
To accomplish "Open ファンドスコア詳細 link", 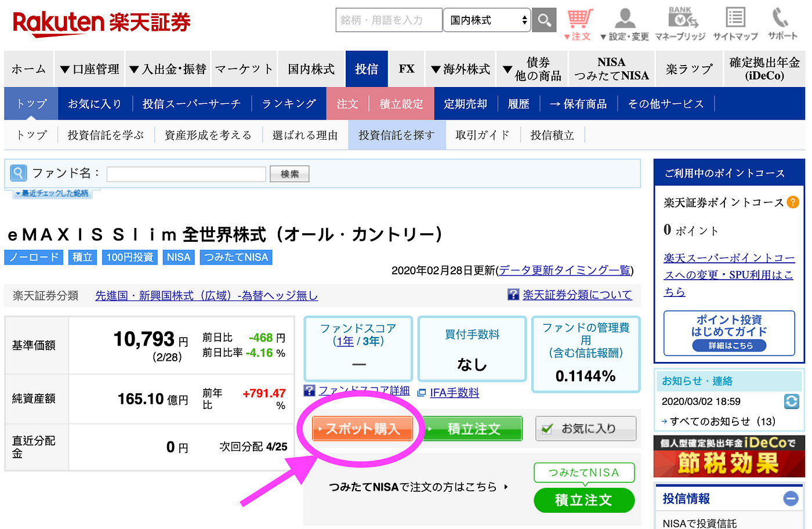I will tap(364, 391).
